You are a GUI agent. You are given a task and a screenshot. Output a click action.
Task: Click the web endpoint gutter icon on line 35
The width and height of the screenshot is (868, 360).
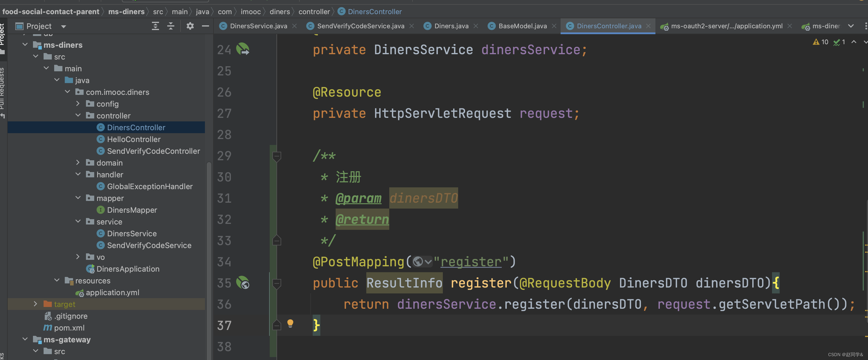243,283
